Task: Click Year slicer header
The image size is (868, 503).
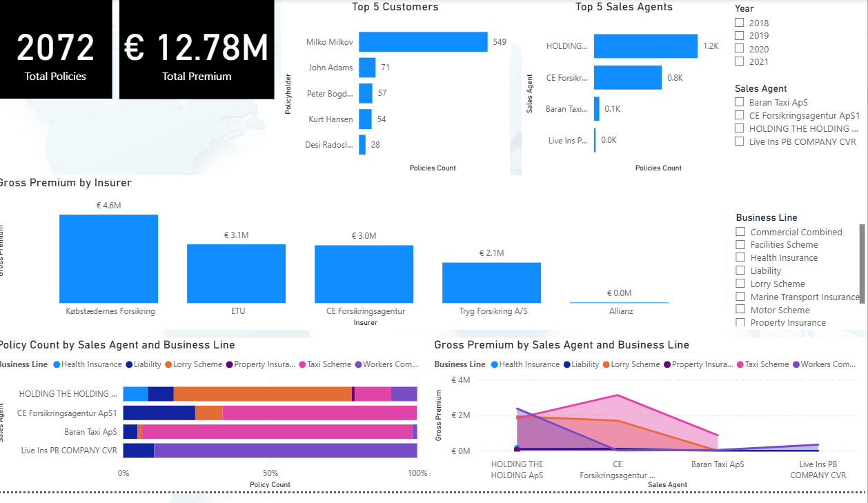Action: point(744,8)
